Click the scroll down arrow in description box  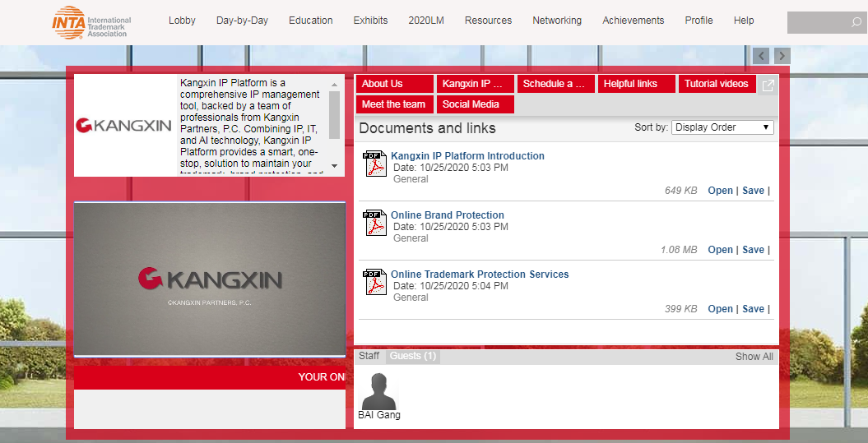click(334, 165)
